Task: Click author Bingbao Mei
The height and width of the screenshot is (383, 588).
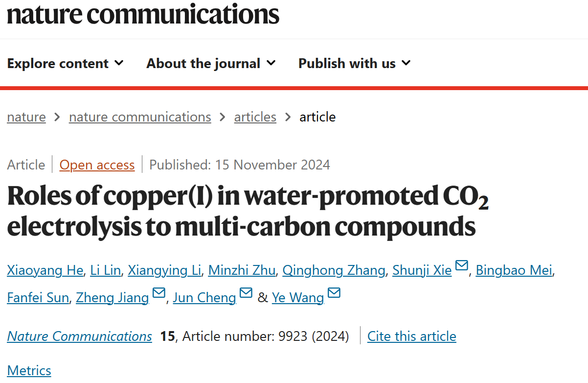Action: pos(514,270)
